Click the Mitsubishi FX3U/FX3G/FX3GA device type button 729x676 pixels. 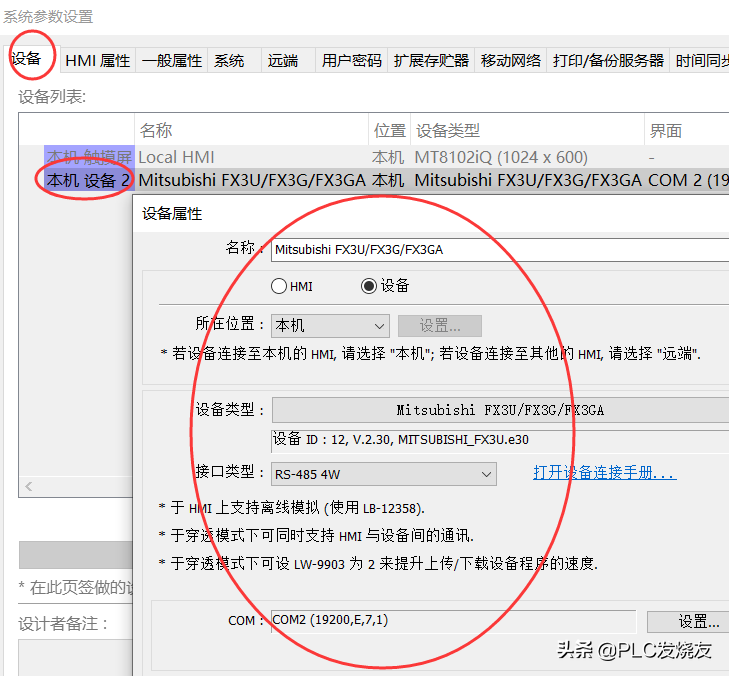coord(500,410)
